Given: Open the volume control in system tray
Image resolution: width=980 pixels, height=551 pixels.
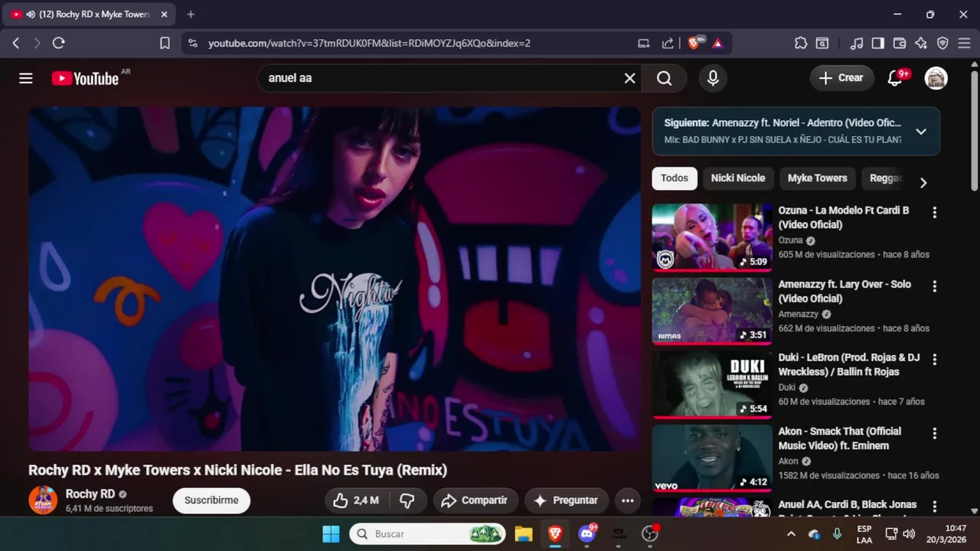Looking at the screenshot, I should tap(908, 533).
